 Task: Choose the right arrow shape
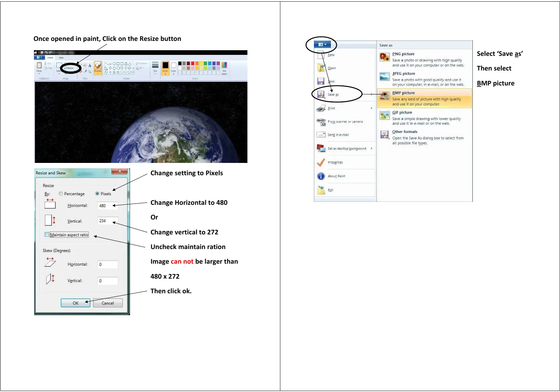click(x=122, y=68)
